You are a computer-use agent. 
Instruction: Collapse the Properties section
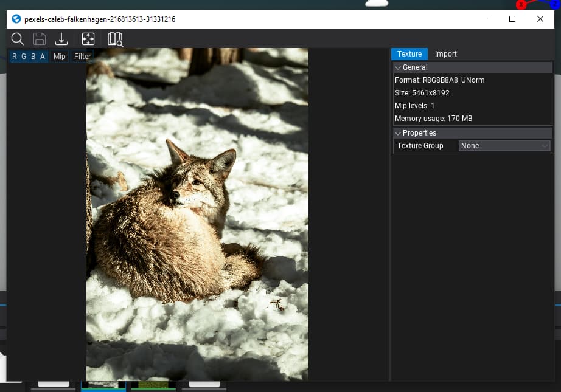(399, 133)
